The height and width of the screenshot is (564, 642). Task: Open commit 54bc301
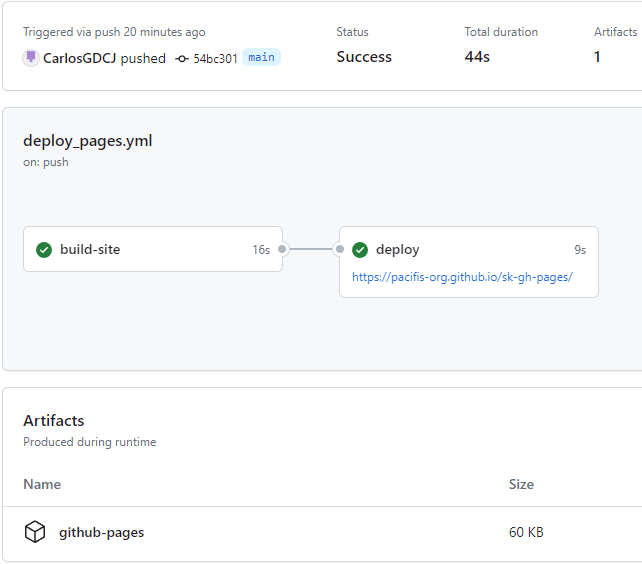[x=215, y=59]
